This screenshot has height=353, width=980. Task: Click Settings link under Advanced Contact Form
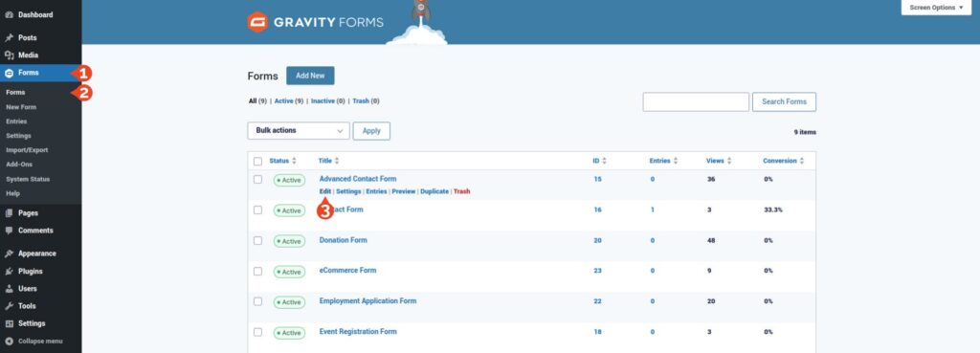[348, 191]
